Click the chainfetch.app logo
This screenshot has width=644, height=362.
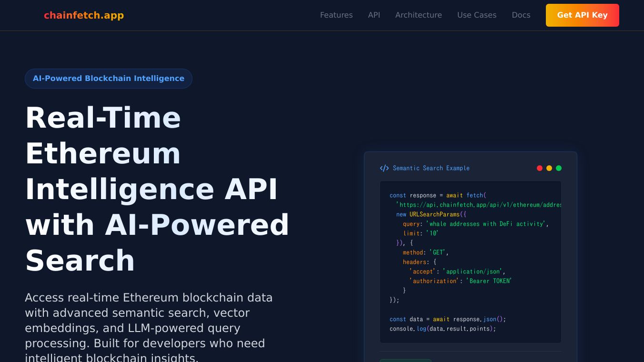point(84,15)
